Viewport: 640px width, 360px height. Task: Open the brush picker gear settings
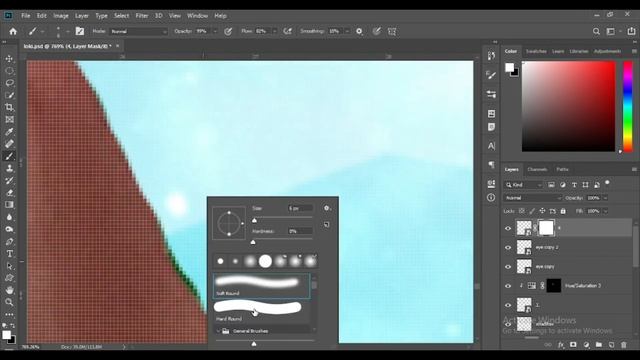coord(327,208)
